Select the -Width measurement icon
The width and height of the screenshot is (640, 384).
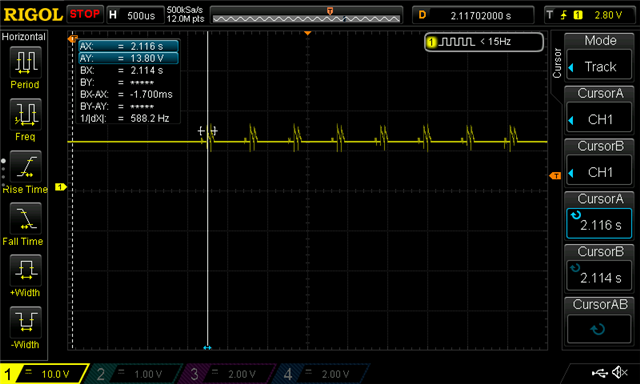[25, 322]
